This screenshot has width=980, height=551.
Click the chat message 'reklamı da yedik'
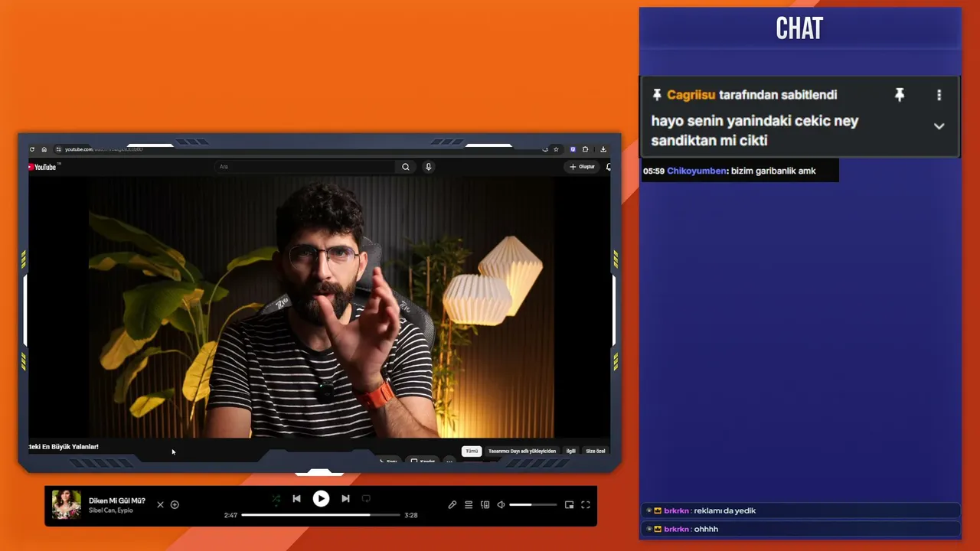pyautogui.click(x=725, y=510)
